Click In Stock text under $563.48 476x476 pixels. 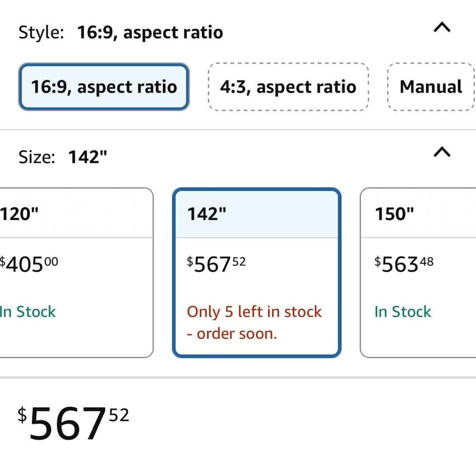point(403,312)
